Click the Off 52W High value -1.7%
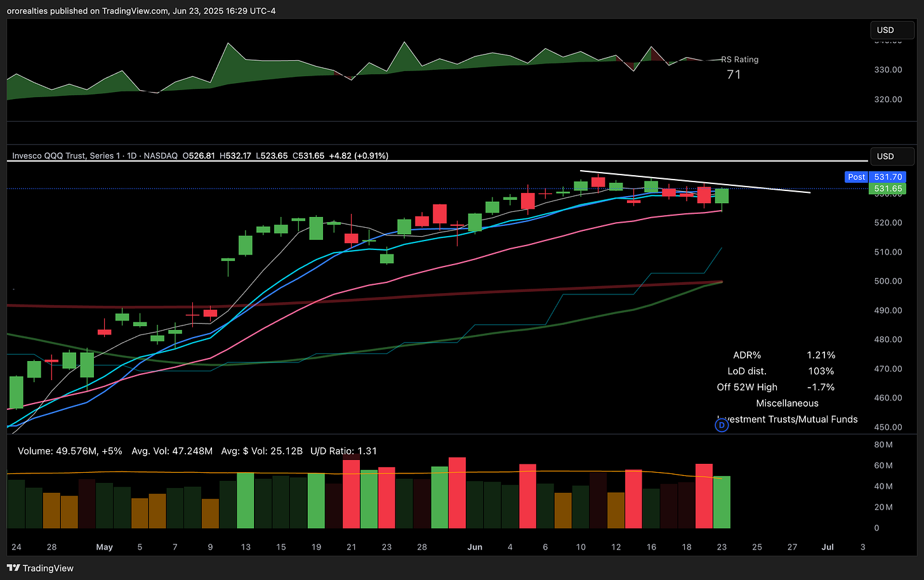The height and width of the screenshot is (580, 924). [821, 387]
